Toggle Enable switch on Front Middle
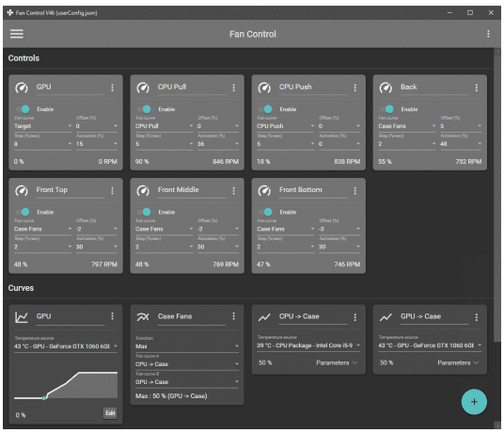 click(x=145, y=212)
